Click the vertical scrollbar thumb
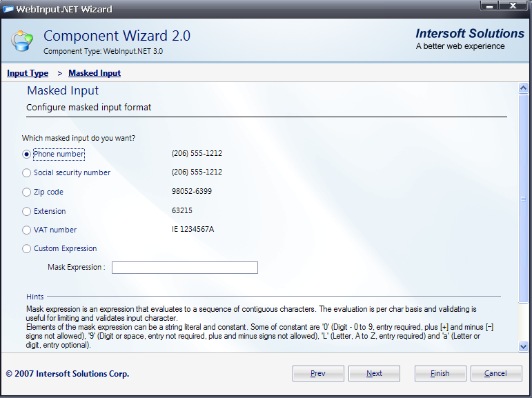Viewport: 532px width, 398px height. point(523,199)
